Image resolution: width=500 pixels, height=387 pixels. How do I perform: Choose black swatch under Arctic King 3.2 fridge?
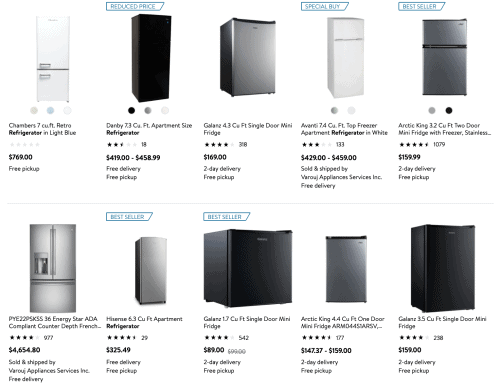tap(449, 110)
